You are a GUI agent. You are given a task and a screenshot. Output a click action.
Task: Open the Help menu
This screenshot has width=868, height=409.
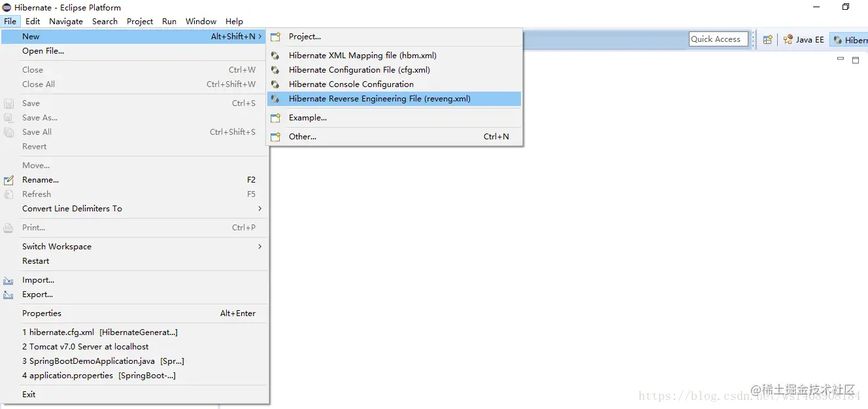234,21
